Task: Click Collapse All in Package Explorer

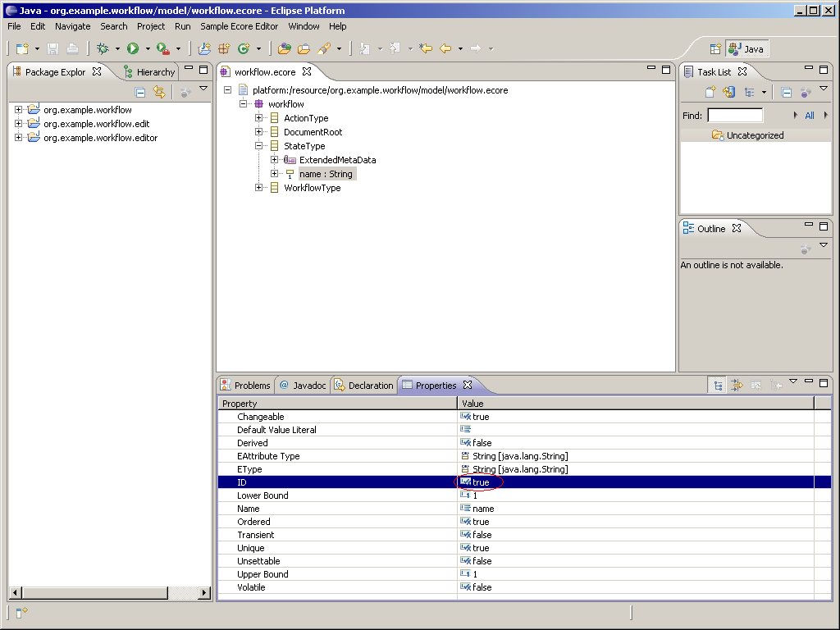Action: (x=140, y=93)
